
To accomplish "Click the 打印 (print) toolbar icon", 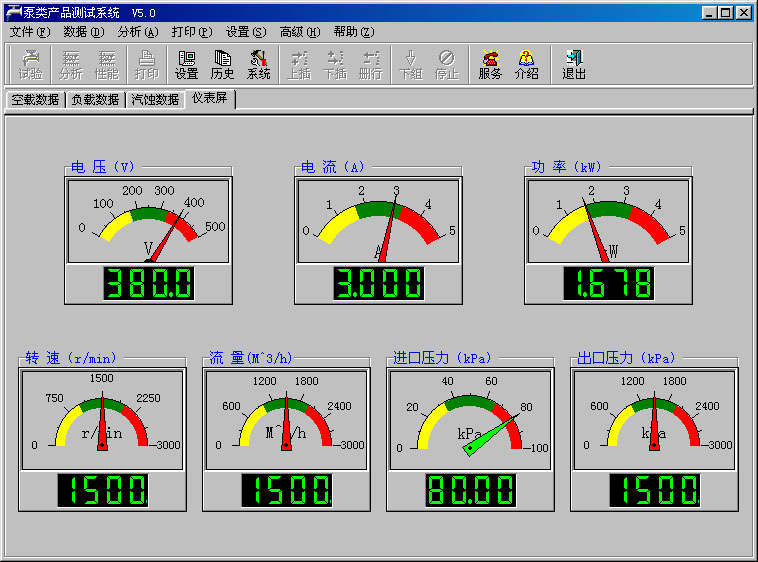I will tap(146, 65).
